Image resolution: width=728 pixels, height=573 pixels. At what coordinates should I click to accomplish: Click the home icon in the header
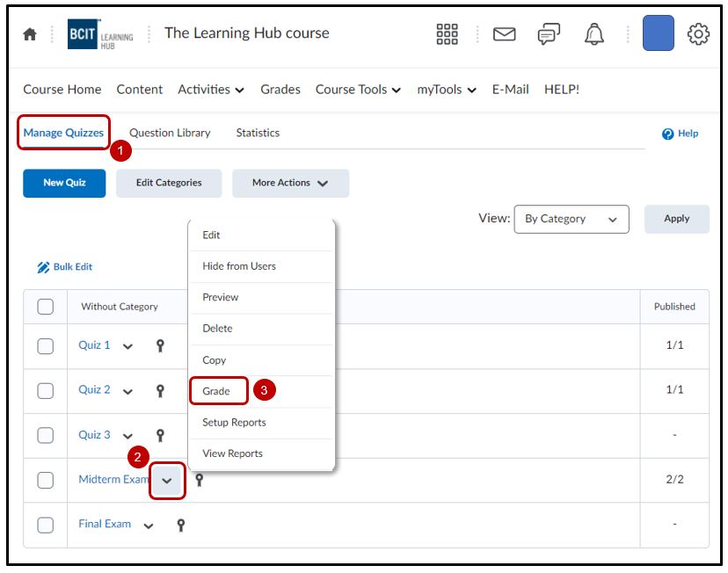(x=30, y=35)
